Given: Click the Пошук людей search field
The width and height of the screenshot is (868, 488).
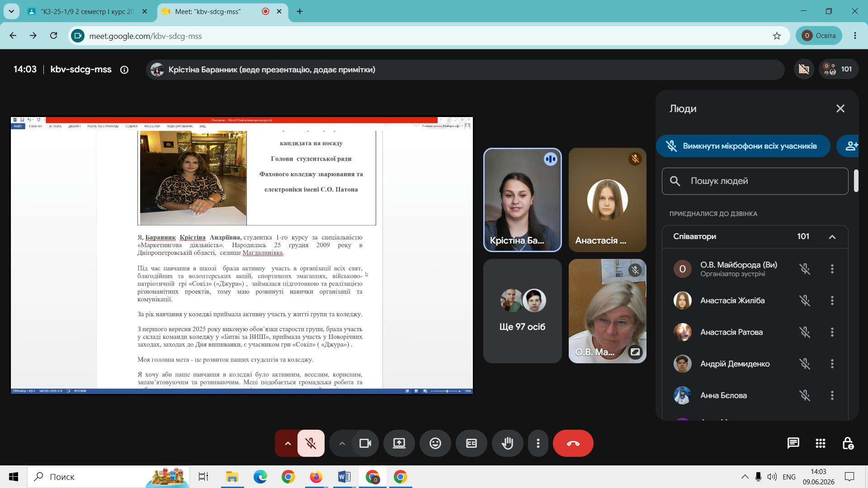Looking at the screenshot, I should pyautogui.click(x=755, y=181).
